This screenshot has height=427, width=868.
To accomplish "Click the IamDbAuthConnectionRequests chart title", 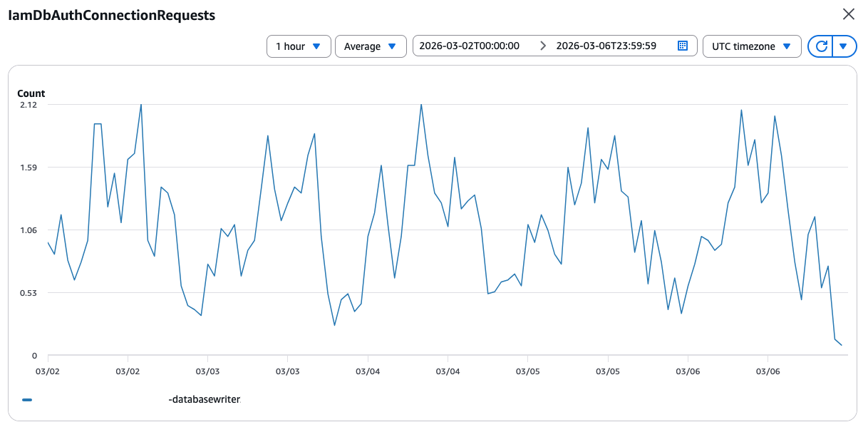I will pos(111,15).
